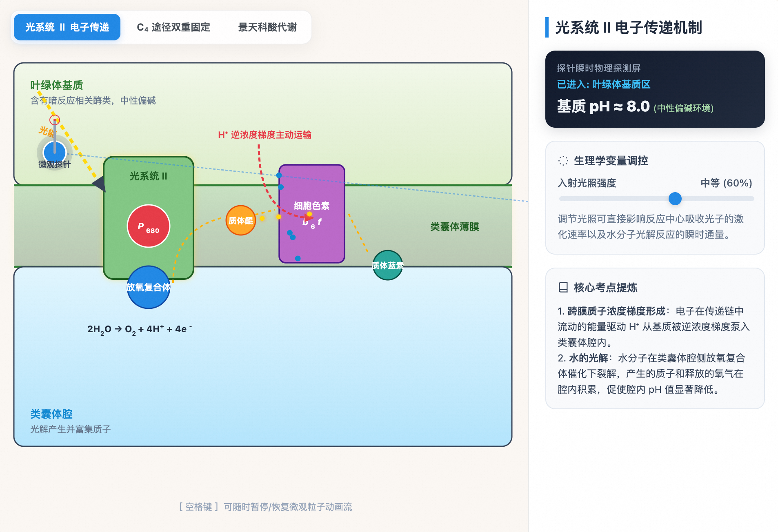Select the orange 质体醌 carrier circle
This screenshot has height=532, width=778.
tap(241, 220)
